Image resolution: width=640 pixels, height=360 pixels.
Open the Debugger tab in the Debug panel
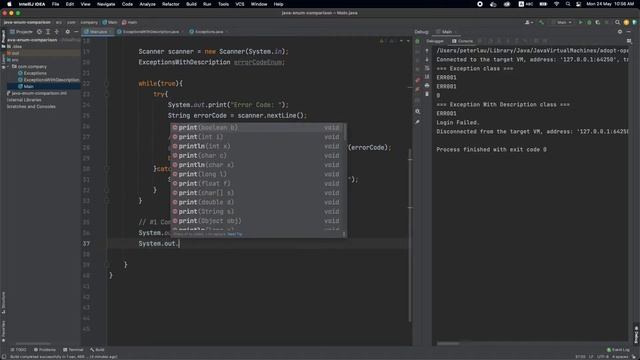tap(435, 41)
